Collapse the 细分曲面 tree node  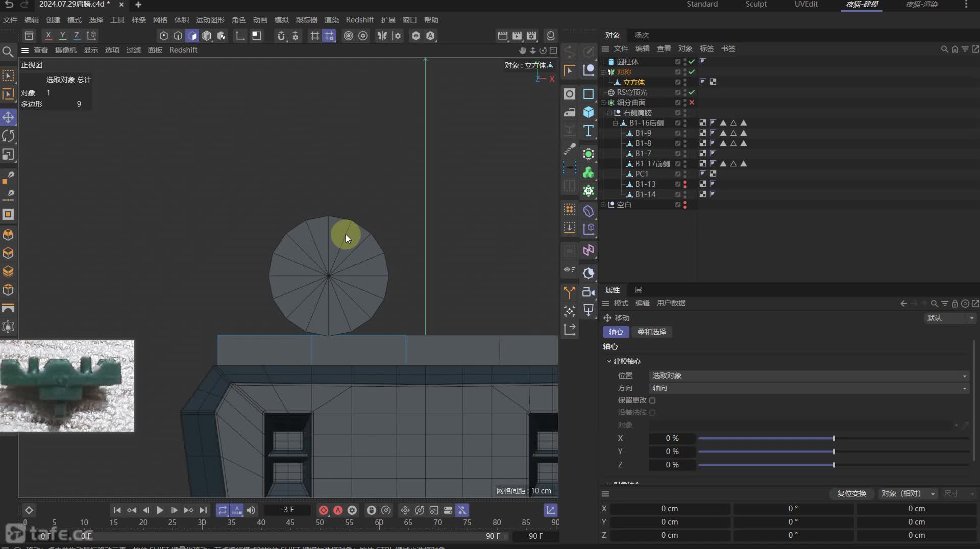[603, 103]
